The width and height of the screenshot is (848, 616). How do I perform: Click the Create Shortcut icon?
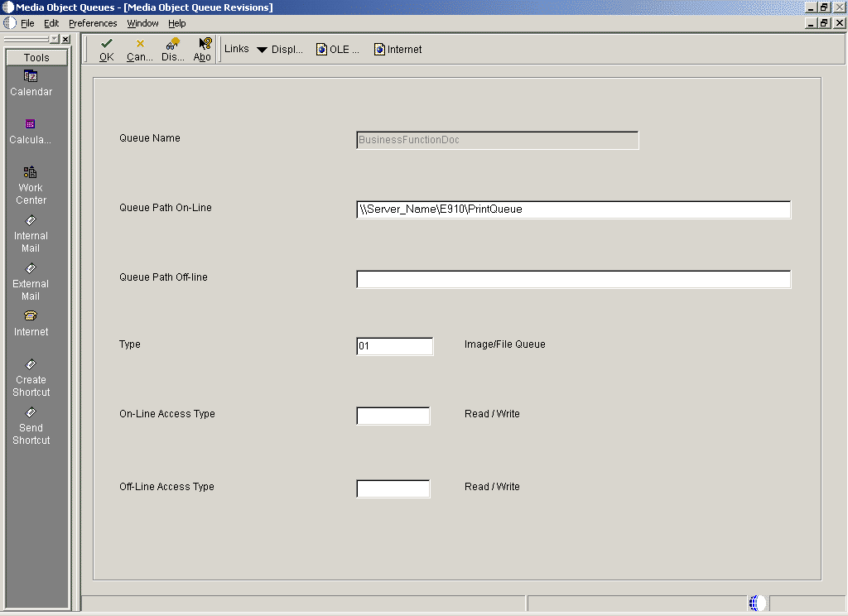click(x=31, y=364)
